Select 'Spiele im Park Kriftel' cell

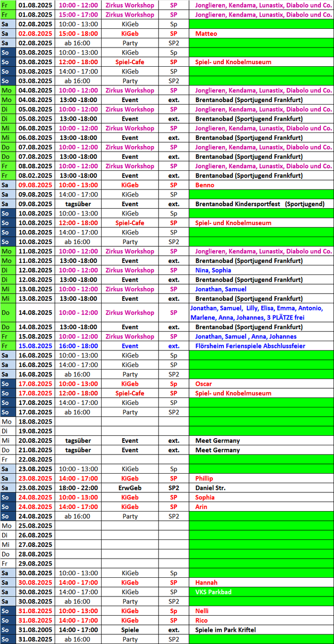261,630
